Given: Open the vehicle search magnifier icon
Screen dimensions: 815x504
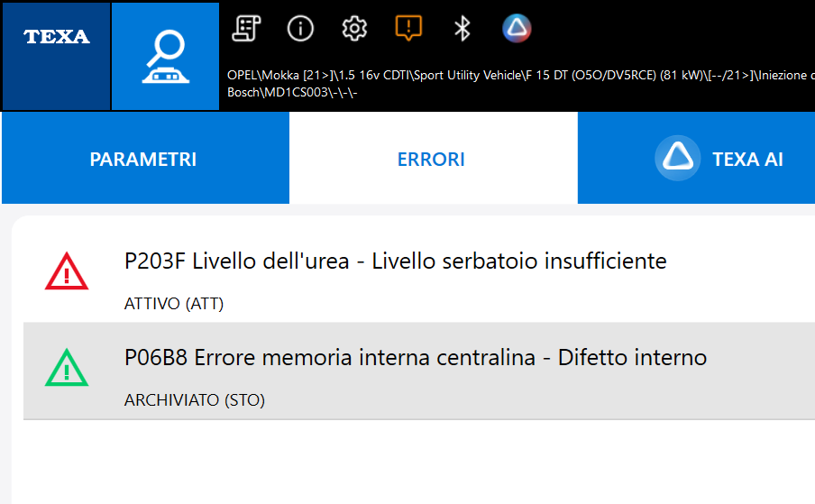Looking at the screenshot, I should (165, 56).
